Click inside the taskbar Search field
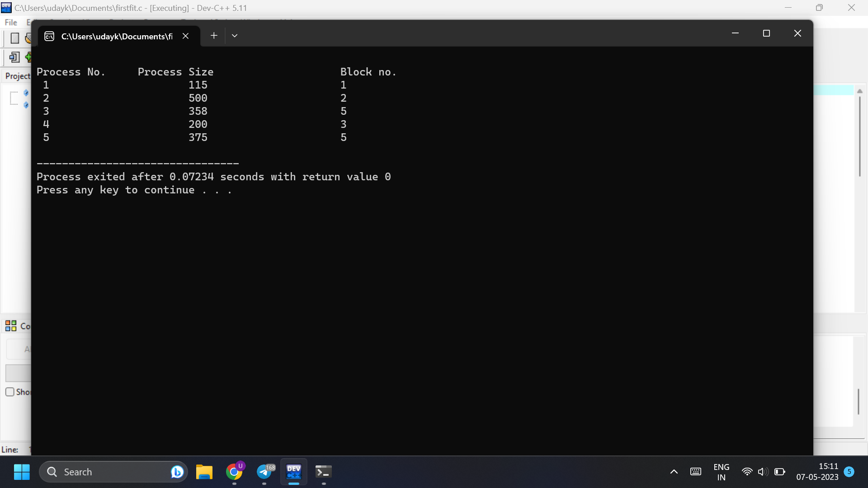Image resolution: width=868 pixels, height=488 pixels. pos(104,471)
